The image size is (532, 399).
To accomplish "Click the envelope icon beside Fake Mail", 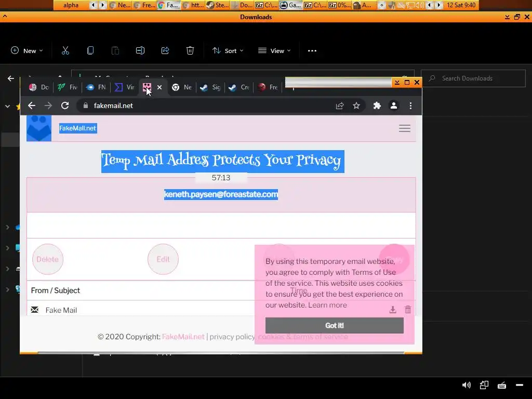I will tap(35, 310).
